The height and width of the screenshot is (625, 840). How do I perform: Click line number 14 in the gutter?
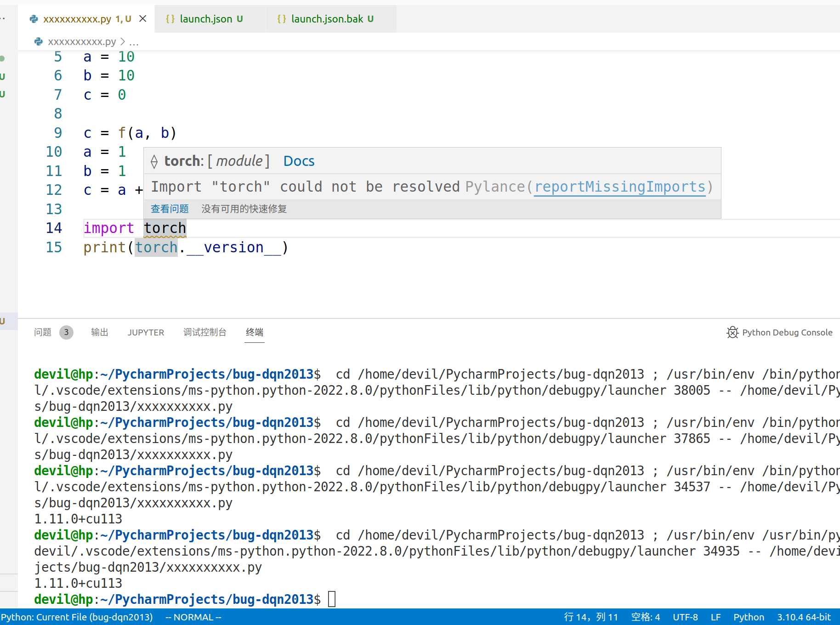[x=54, y=228]
